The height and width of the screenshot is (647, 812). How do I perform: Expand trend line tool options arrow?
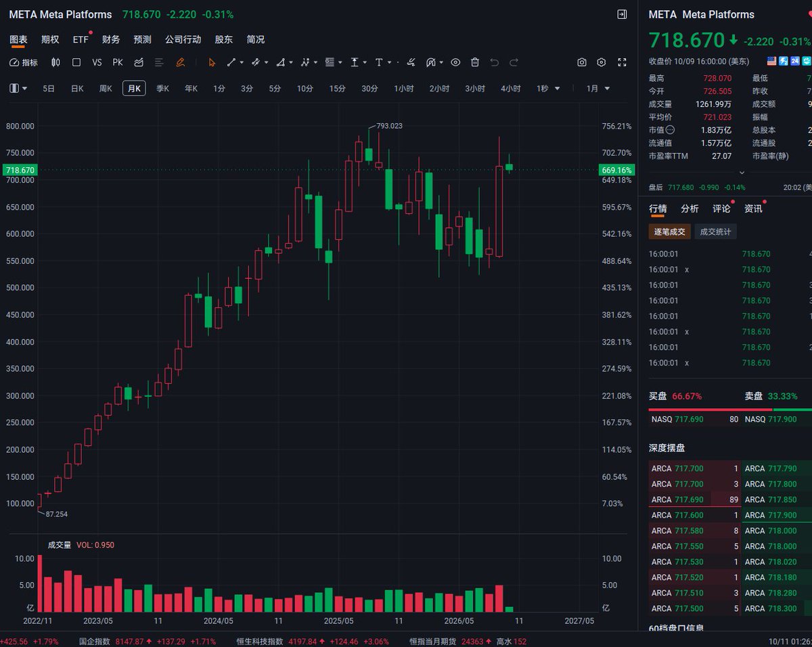(242, 63)
